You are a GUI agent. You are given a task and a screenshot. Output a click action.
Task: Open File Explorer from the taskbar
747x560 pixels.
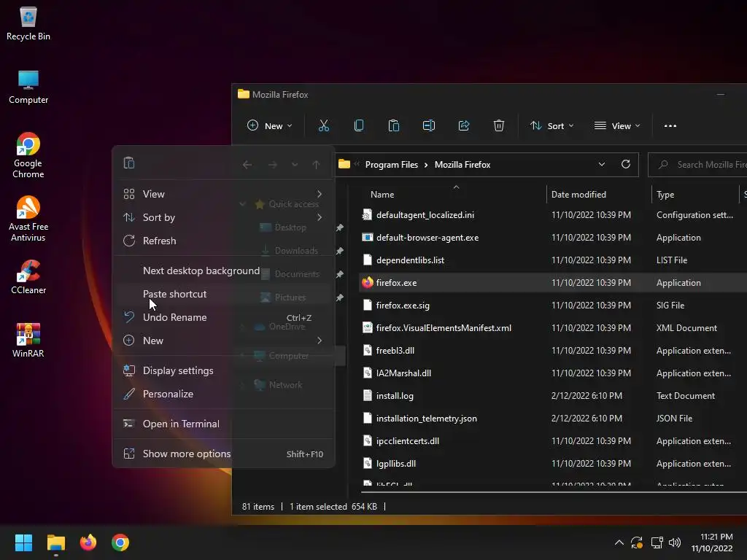(x=55, y=542)
